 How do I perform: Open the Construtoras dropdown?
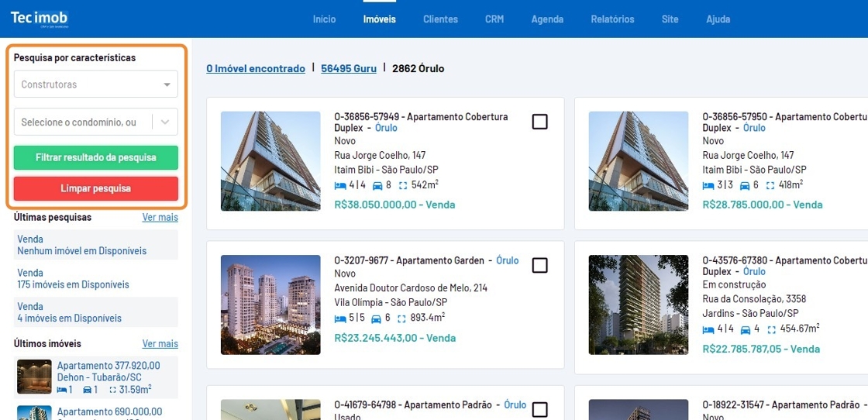(95, 84)
